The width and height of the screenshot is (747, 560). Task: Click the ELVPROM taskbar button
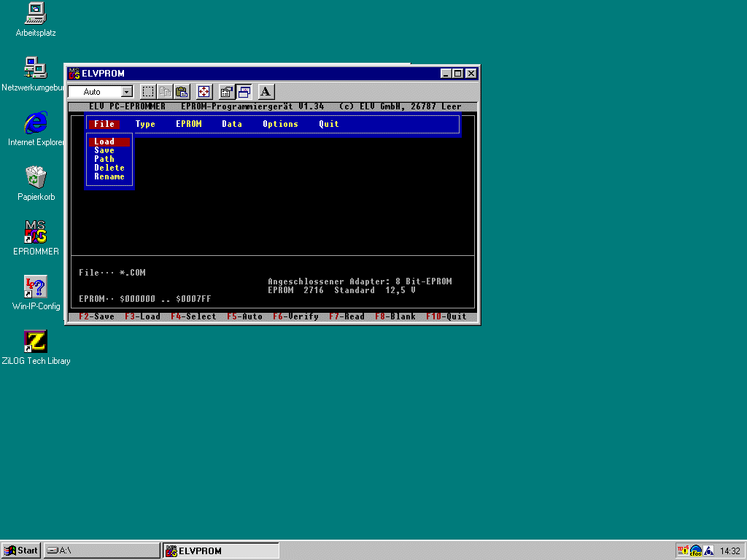[x=221, y=551]
